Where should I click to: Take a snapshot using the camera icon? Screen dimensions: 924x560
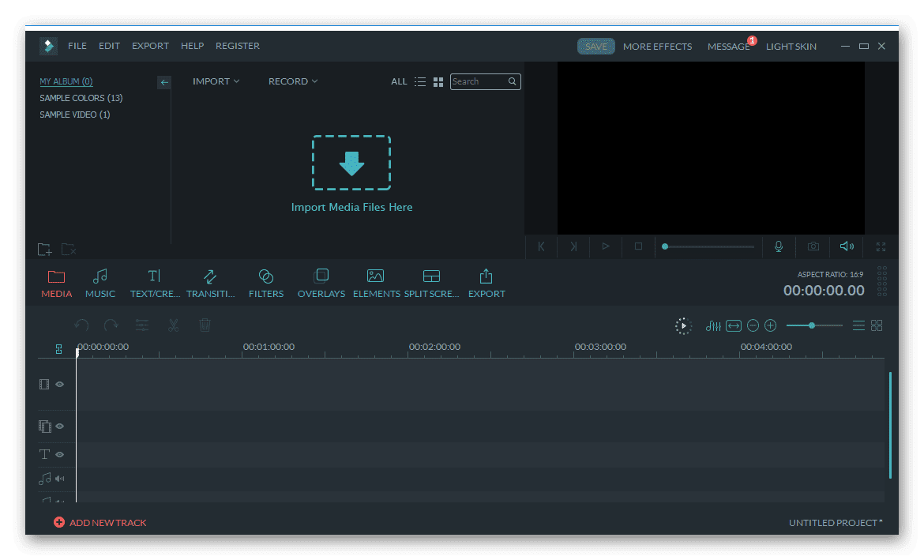point(813,247)
